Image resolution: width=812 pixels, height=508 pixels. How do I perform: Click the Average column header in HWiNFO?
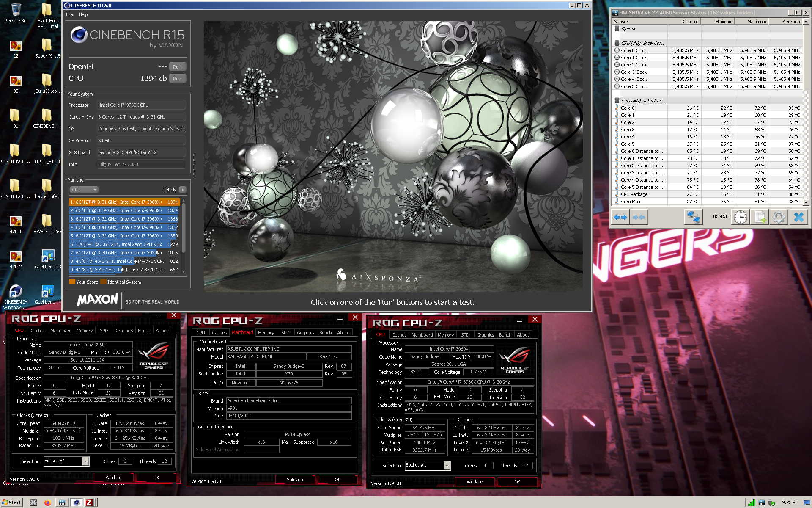(x=785, y=22)
